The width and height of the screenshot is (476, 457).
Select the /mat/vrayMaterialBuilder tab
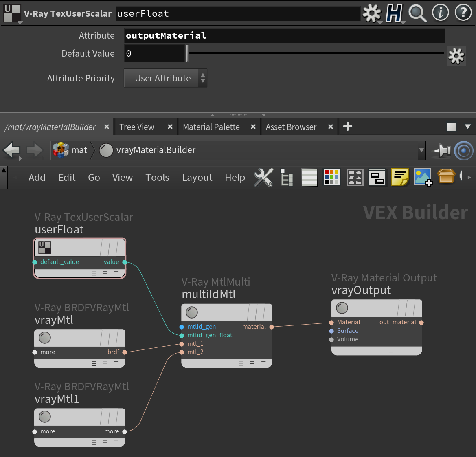coord(50,127)
